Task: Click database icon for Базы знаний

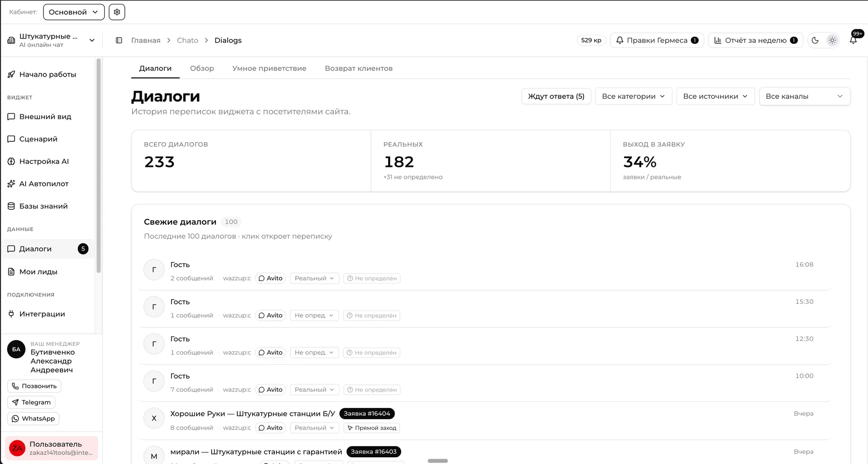Action: click(11, 206)
